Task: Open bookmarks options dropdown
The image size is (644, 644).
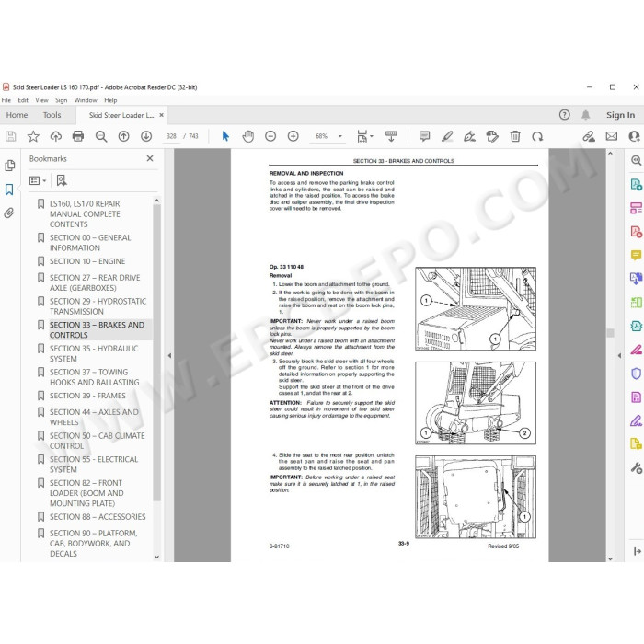Action: 38,180
